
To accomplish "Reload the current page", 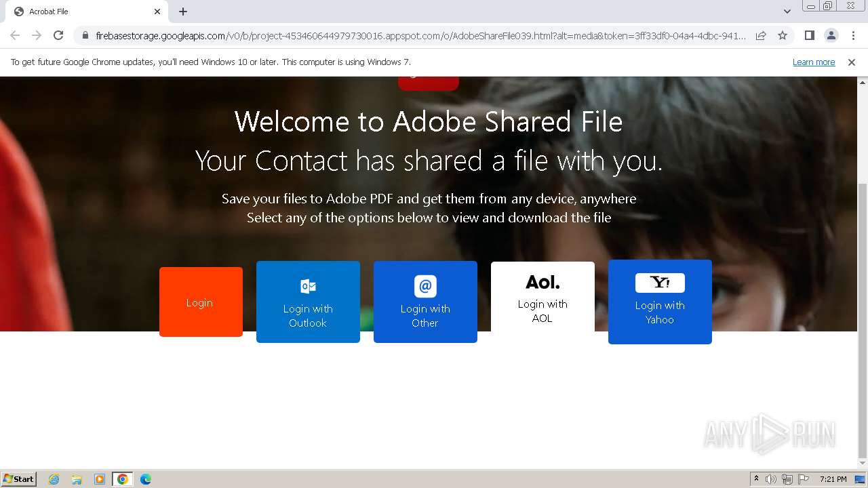I will pos(58,35).
